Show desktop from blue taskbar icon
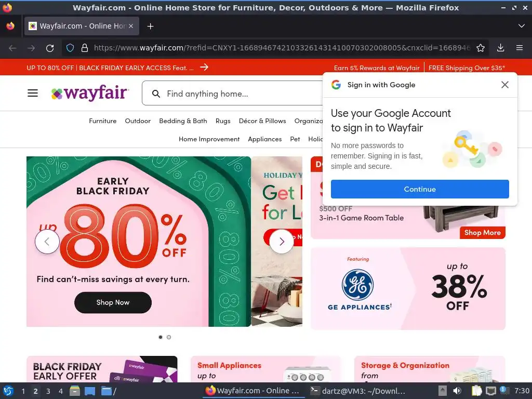Viewport: 532px width, 399px height. 90,391
